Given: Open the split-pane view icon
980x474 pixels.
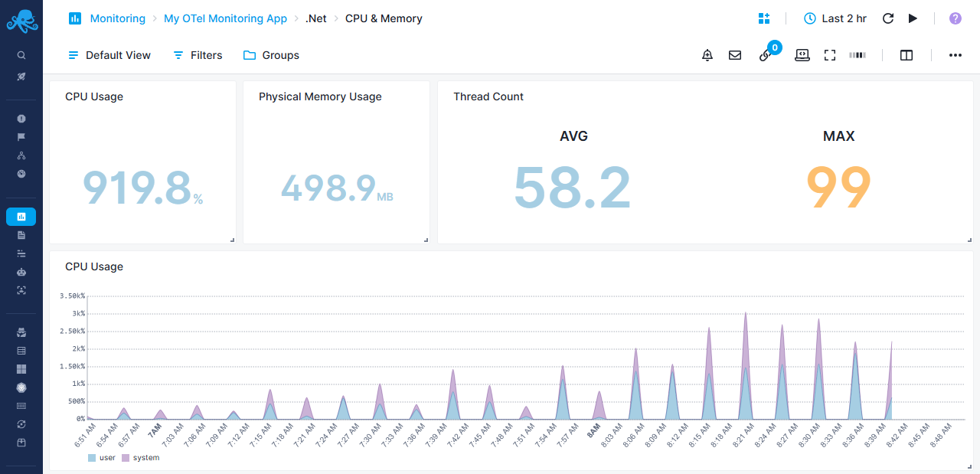Looking at the screenshot, I should tap(906, 55).
